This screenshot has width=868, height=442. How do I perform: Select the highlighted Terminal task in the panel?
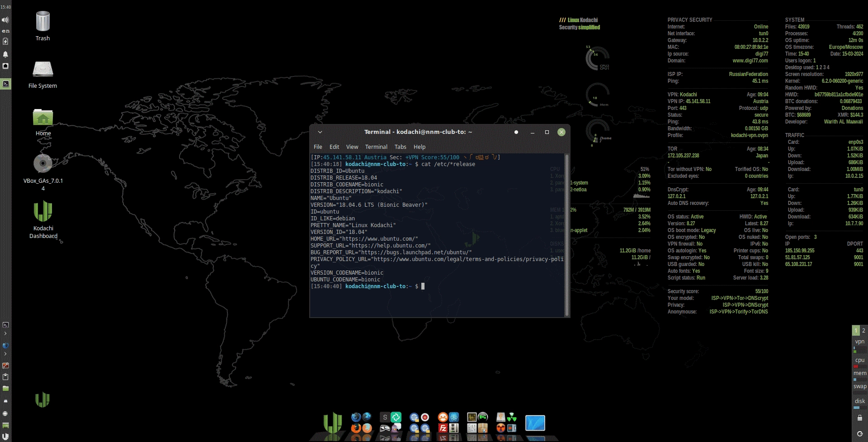[5, 84]
